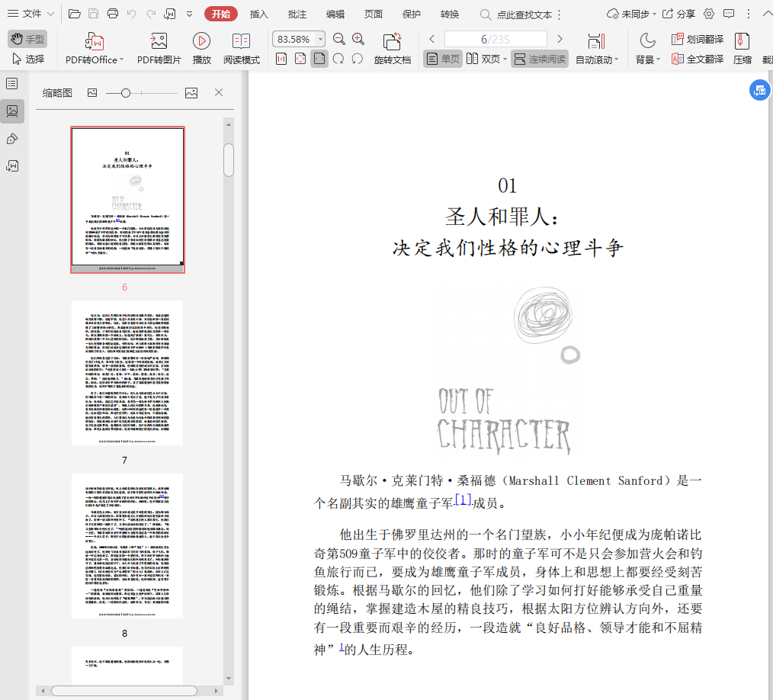Open the annotations sidebar icon
The height and width of the screenshot is (700, 773).
12,139
